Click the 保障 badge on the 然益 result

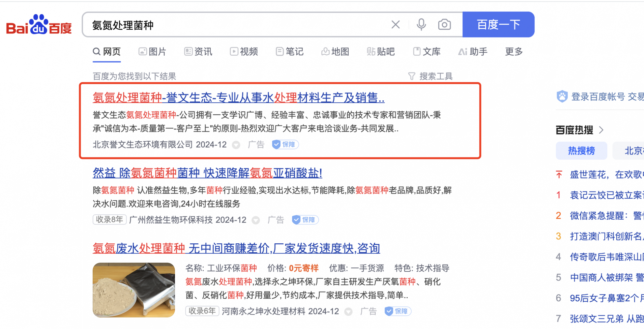point(305,220)
